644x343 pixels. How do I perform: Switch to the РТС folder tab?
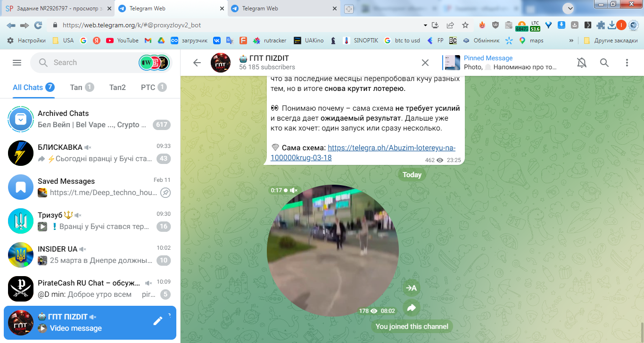click(154, 87)
